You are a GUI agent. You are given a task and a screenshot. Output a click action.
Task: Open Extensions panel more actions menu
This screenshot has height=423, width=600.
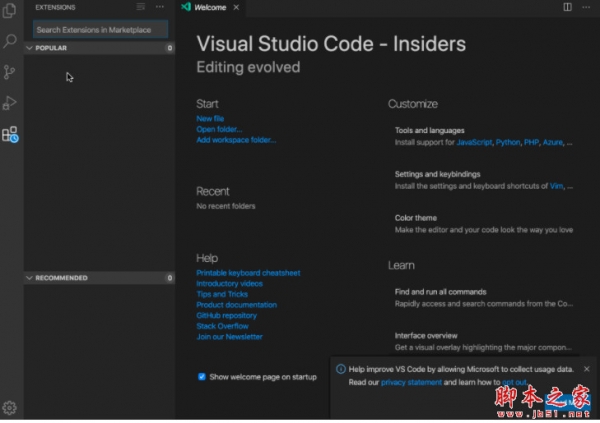[160, 7]
